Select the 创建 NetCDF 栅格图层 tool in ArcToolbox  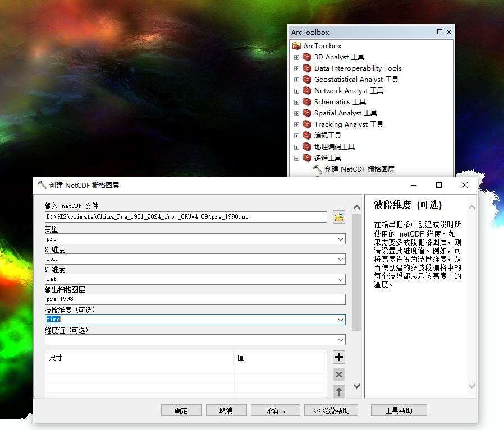pos(359,169)
